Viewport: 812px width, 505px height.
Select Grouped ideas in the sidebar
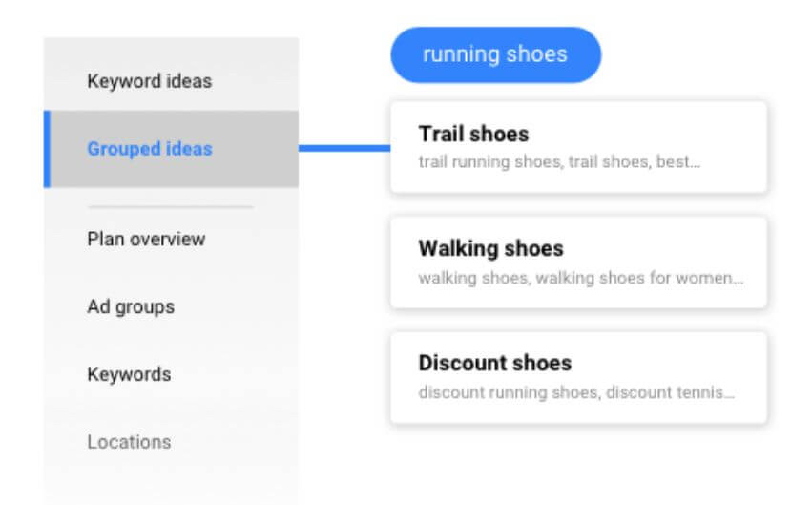(x=150, y=149)
